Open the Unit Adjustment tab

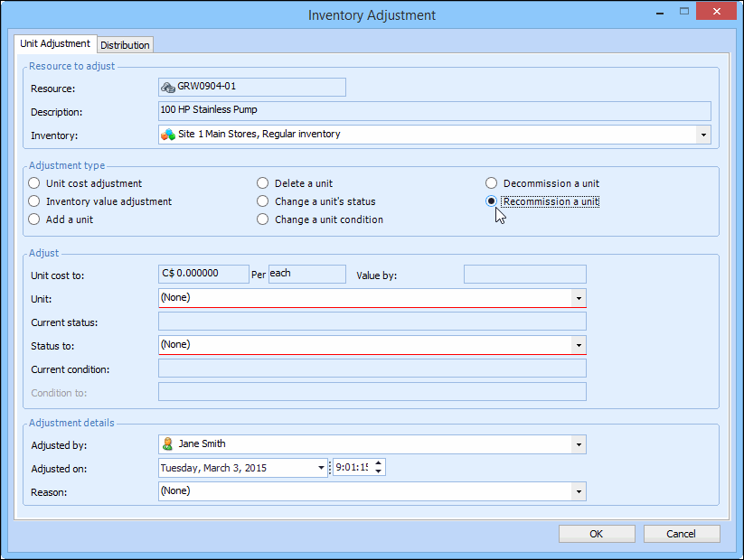coord(55,43)
